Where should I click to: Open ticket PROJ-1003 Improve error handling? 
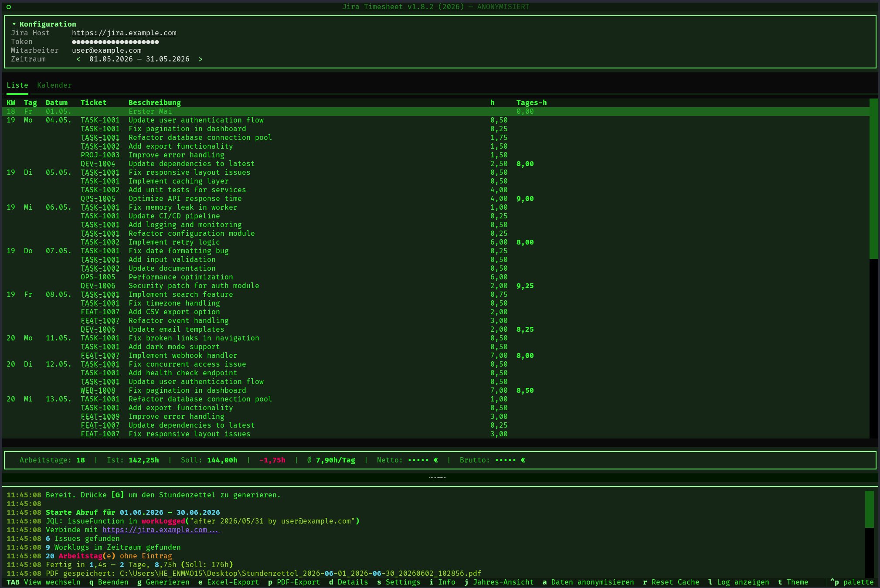[100, 155]
